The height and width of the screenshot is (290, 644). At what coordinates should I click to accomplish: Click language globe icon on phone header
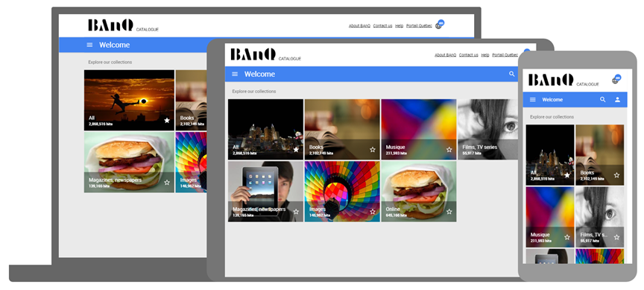616,79
